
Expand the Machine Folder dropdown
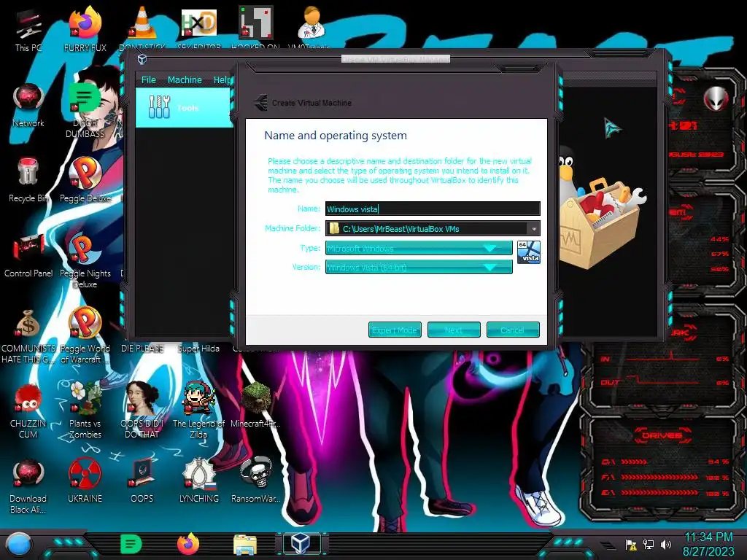coord(534,229)
